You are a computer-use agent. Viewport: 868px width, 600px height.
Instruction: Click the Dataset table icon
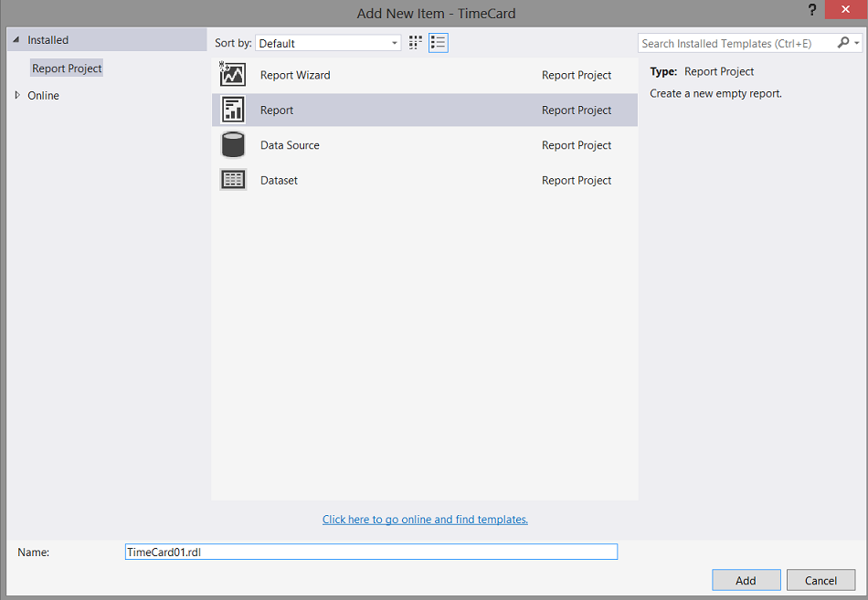tap(232, 180)
